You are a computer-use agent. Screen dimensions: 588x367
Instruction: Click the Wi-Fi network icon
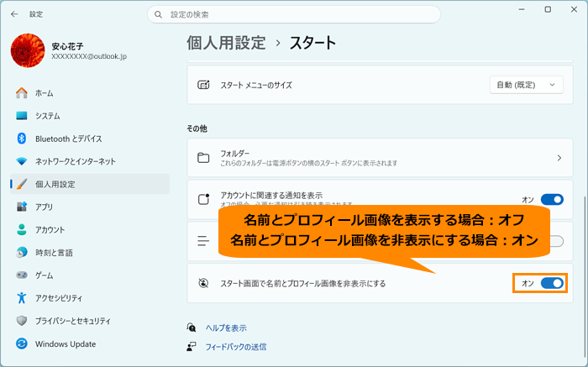(x=22, y=161)
